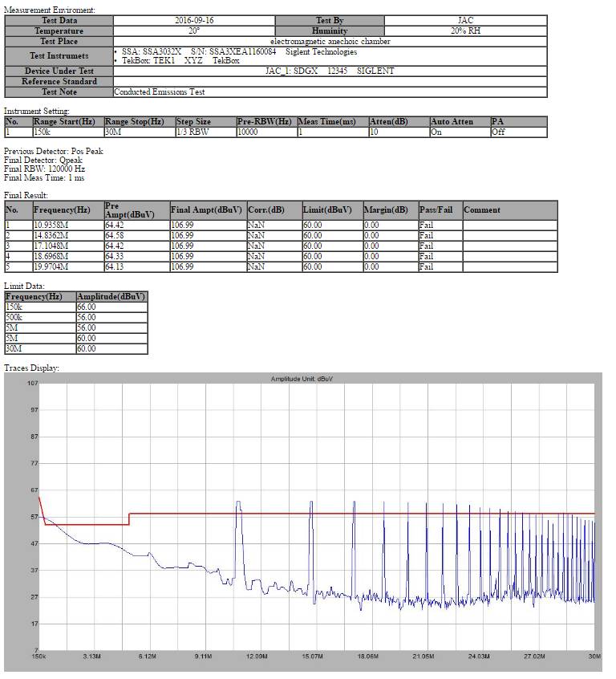Screen dimensions: 616x679
Task: Click the Fail result for 19.9704M row
Action: (x=426, y=266)
